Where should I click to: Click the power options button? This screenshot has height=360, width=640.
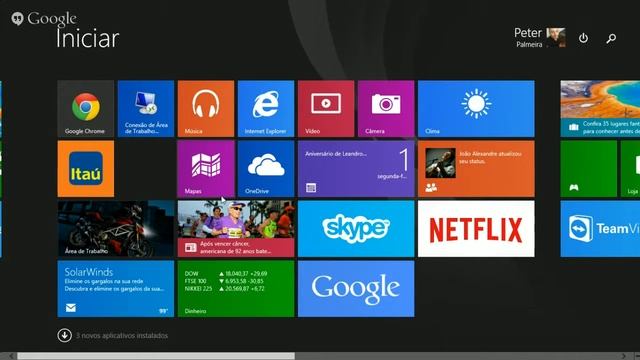coord(583,38)
